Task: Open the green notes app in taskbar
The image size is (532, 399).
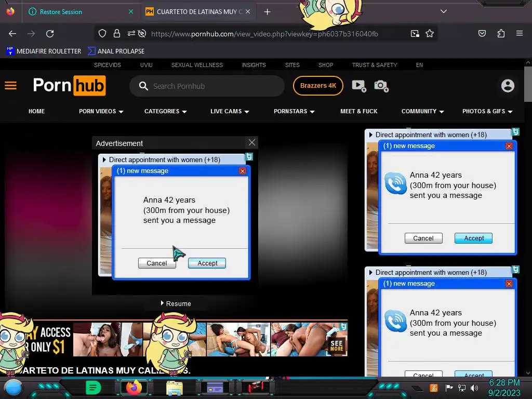Action: click(x=94, y=388)
